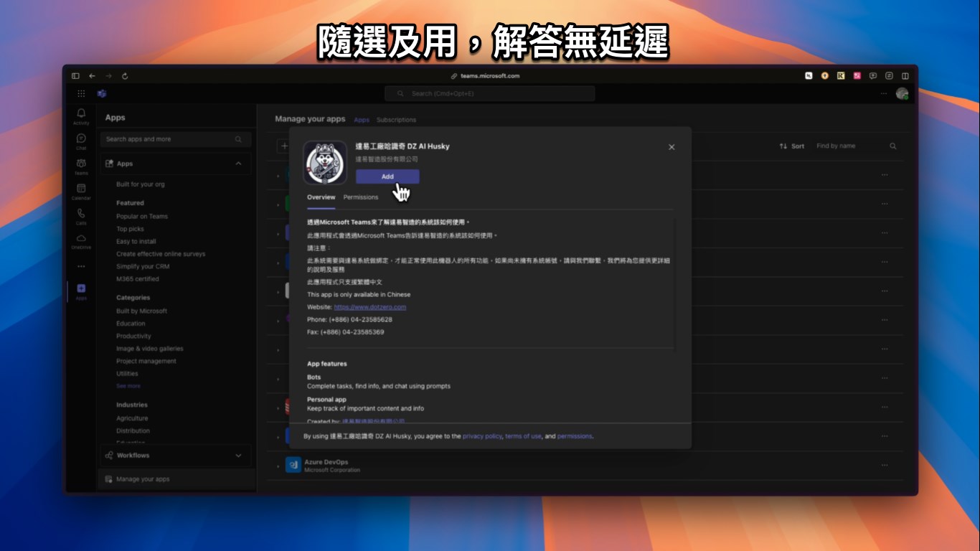Select M365 certified

138,279
